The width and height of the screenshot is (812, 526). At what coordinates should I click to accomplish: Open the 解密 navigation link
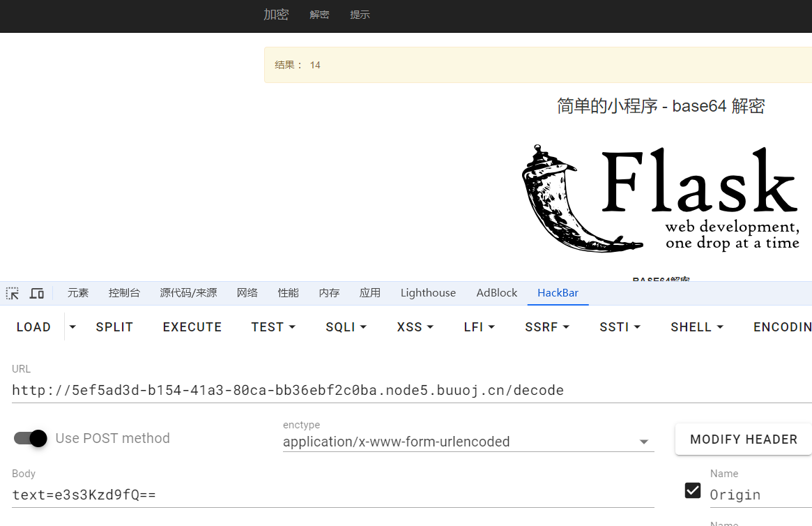(x=319, y=15)
